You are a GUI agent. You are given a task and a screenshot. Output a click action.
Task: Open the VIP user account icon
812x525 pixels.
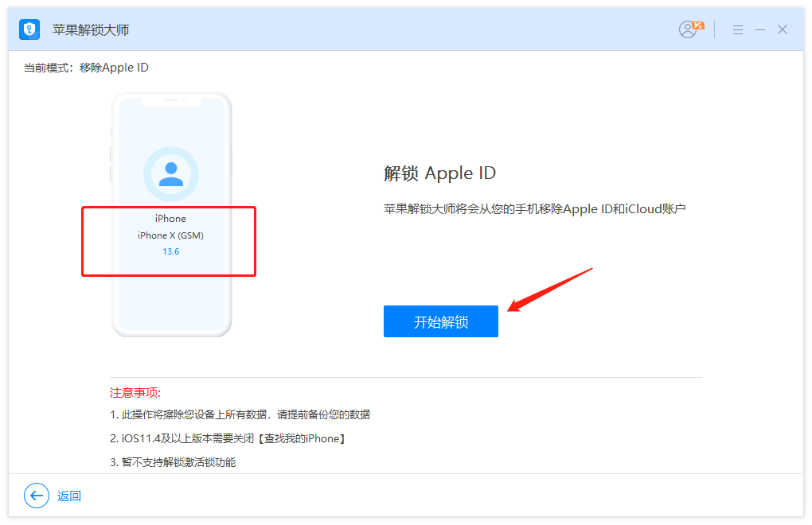pyautogui.click(x=691, y=29)
